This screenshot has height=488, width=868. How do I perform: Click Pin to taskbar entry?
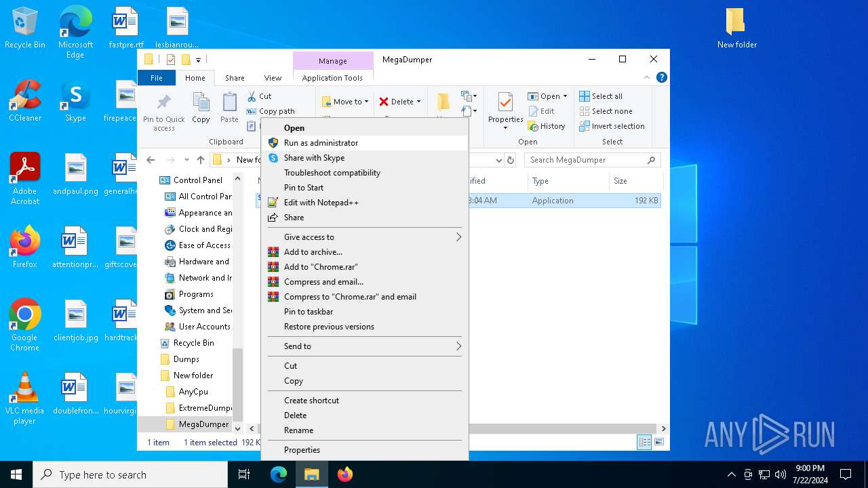tap(364, 312)
